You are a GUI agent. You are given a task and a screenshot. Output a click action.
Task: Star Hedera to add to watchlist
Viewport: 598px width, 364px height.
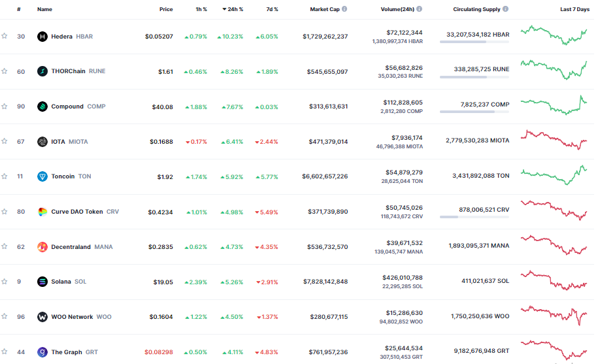click(x=5, y=36)
